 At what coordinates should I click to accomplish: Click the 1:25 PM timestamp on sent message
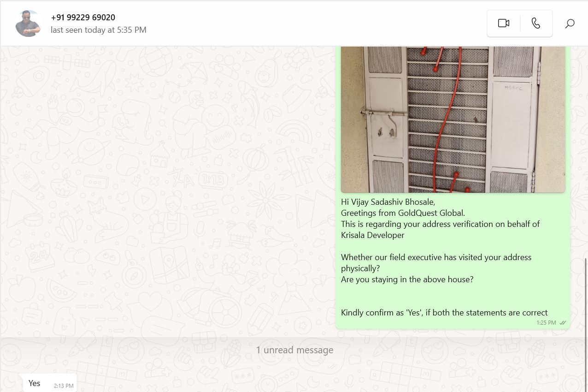point(546,323)
